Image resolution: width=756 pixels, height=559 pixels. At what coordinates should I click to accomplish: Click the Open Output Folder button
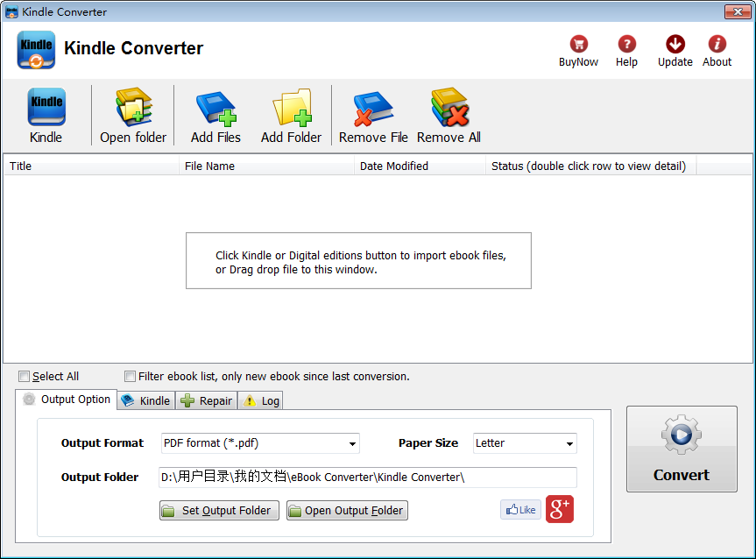click(x=347, y=510)
